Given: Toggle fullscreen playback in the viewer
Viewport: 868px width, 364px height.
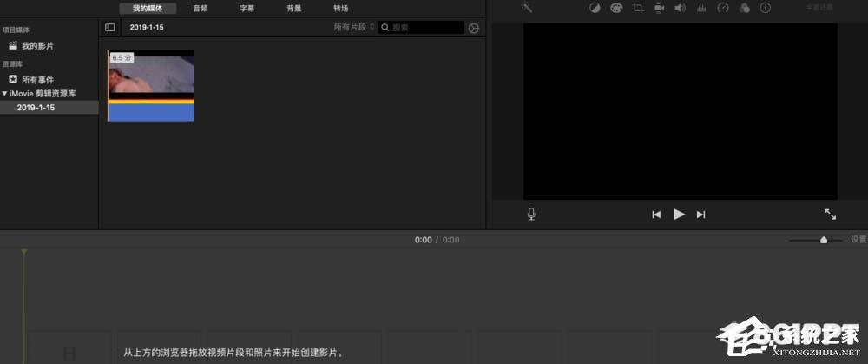Looking at the screenshot, I should (830, 214).
